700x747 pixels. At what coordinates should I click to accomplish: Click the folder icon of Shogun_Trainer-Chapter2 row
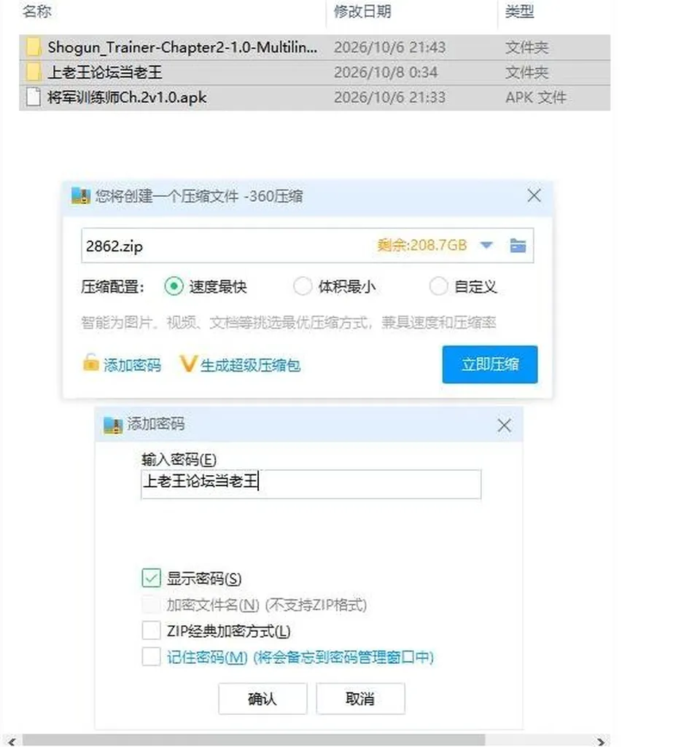point(33,47)
